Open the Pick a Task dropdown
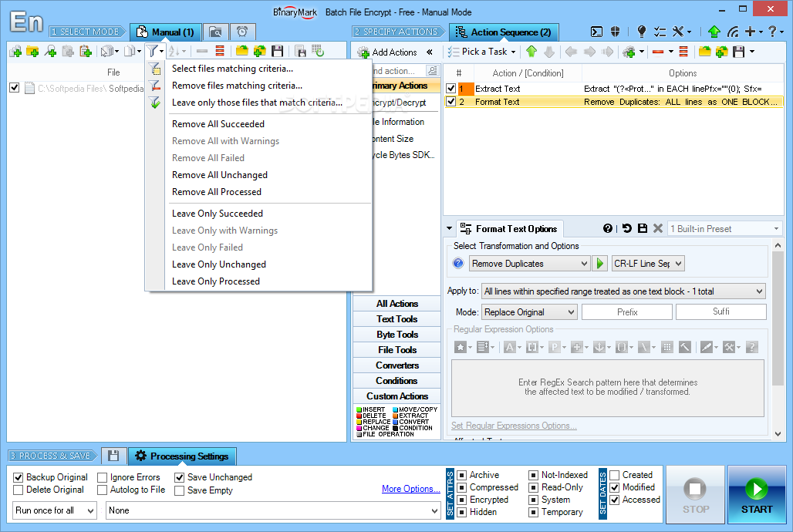 (482, 52)
